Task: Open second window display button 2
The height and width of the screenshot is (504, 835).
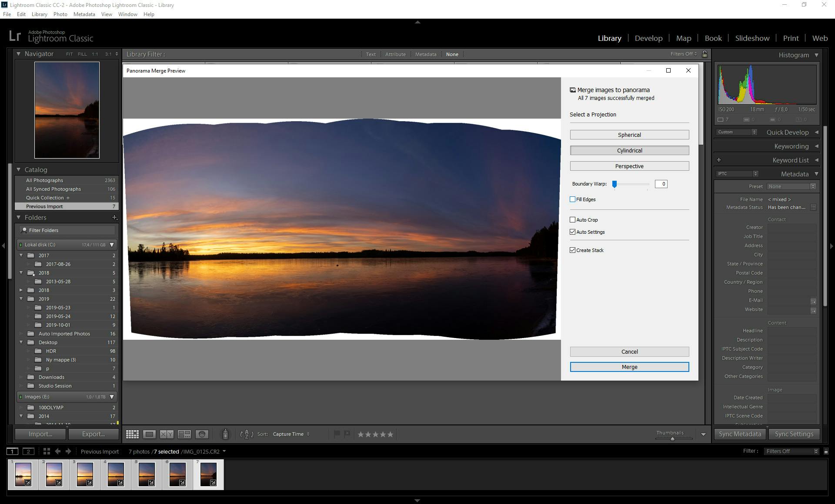Action: [28, 451]
